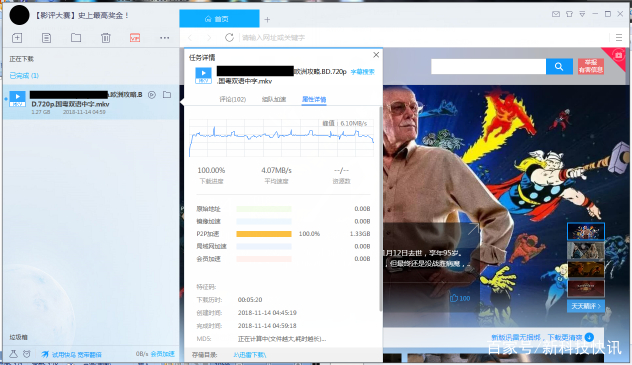Click the MD5 calculating status text

pos(282,339)
